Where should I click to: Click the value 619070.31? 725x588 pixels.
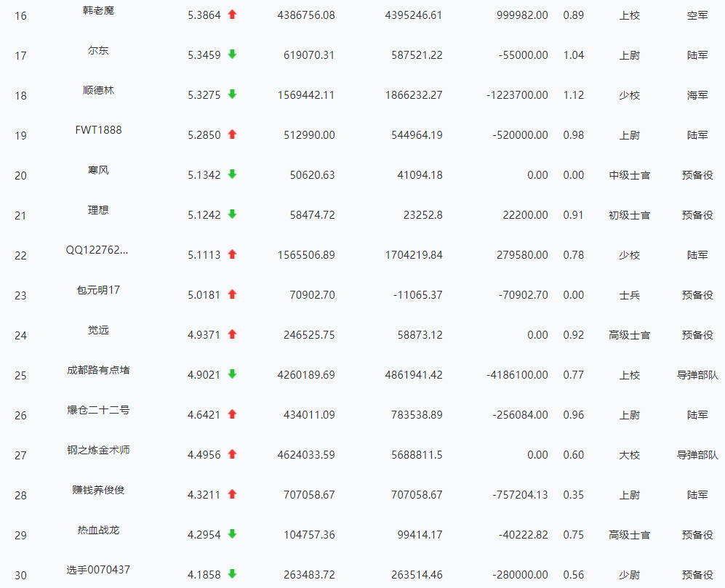pos(309,55)
